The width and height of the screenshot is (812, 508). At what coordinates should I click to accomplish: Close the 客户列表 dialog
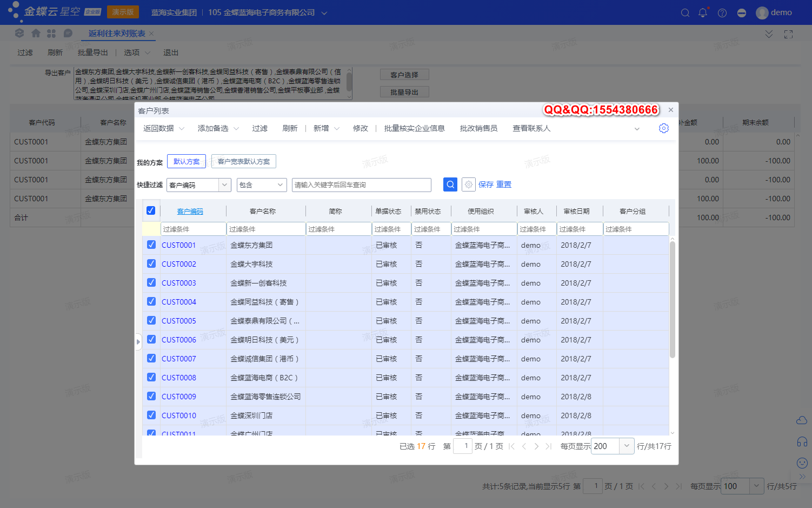[671, 110]
